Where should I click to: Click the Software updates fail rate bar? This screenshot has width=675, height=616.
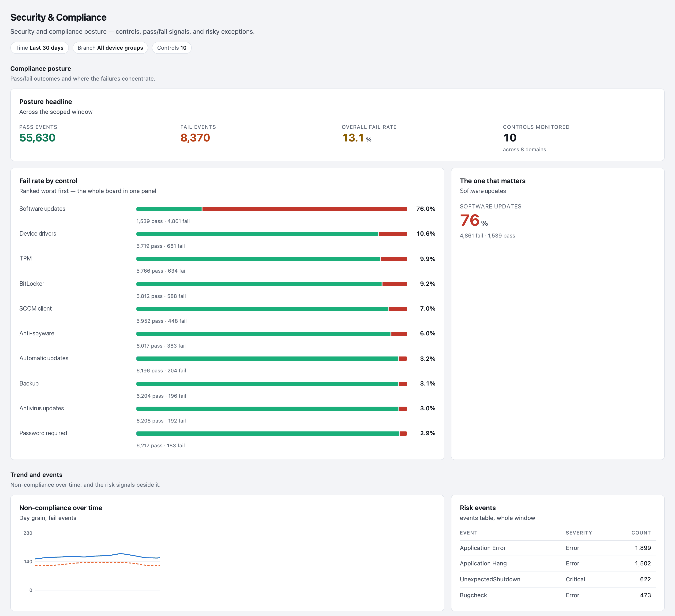coord(272,209)
